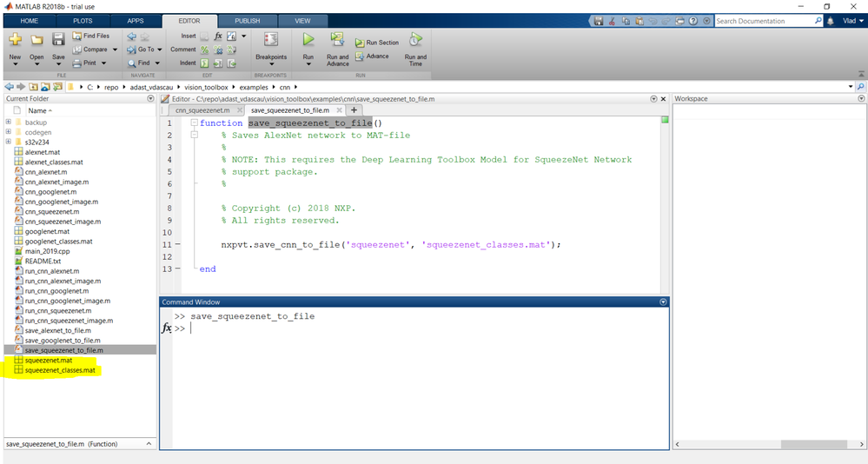The height and width of the screenshot is (464, 868).
Task: Click the Smart Indent icon
Action: click(x=205, y=63)
